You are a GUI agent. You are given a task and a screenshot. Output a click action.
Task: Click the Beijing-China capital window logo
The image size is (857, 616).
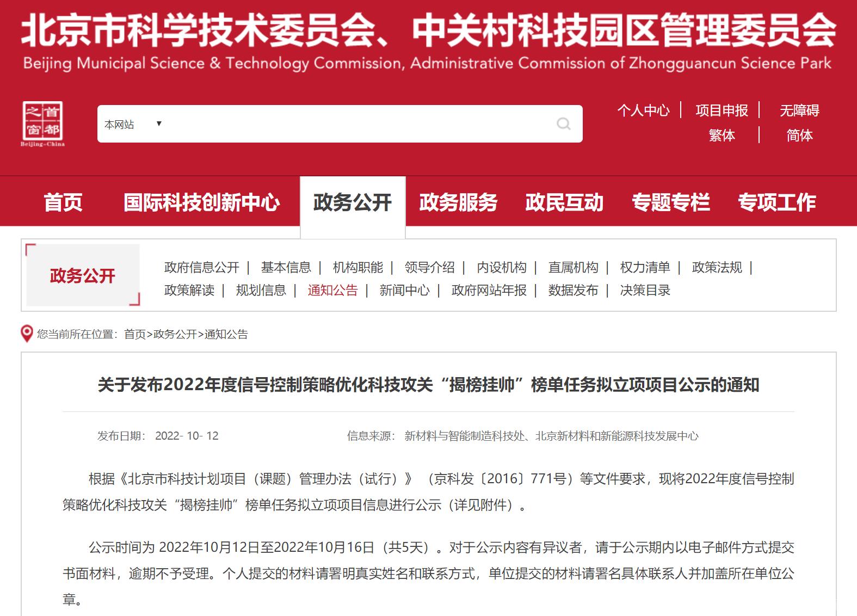click(x=42, y=124)
